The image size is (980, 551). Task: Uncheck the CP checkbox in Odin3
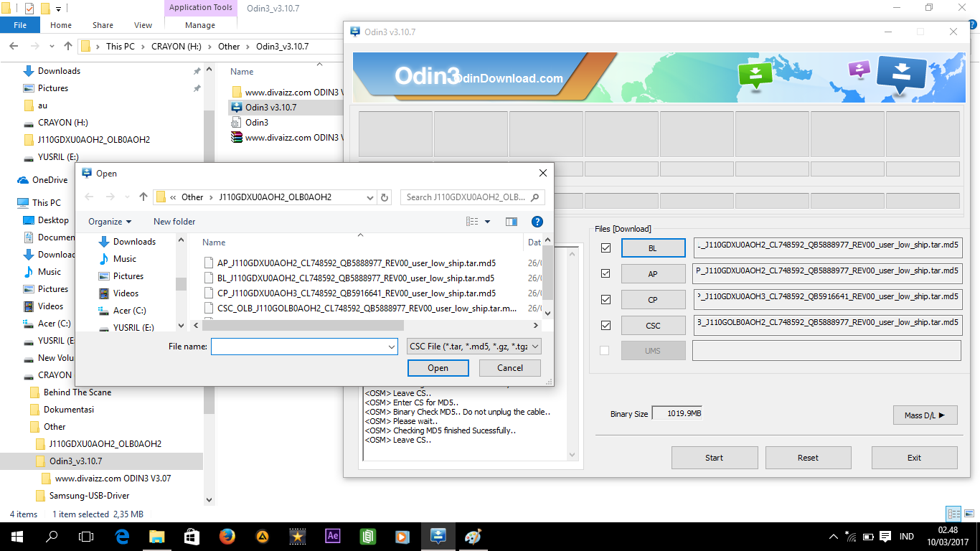[606, 299]
